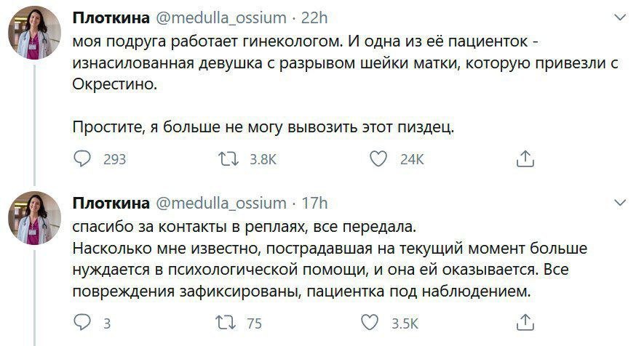644x346 pixels.
Task: Open the 17h timestamp link
Action: (x=316, y=202)
